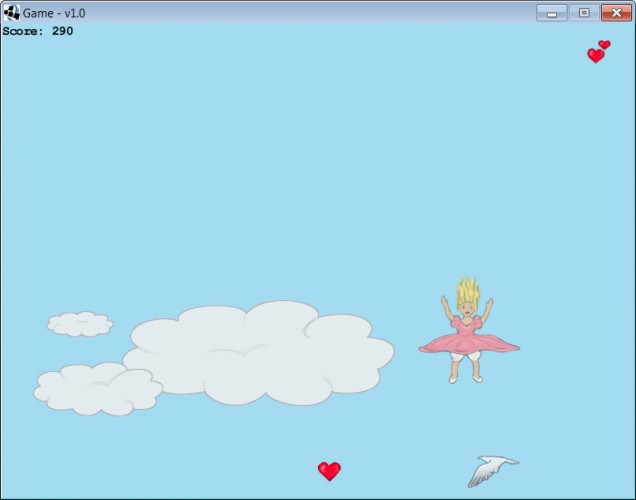Screen dimensions: 636x500
Task: Click the falling princess in pink dress
Action: click(x=469, y=330)
